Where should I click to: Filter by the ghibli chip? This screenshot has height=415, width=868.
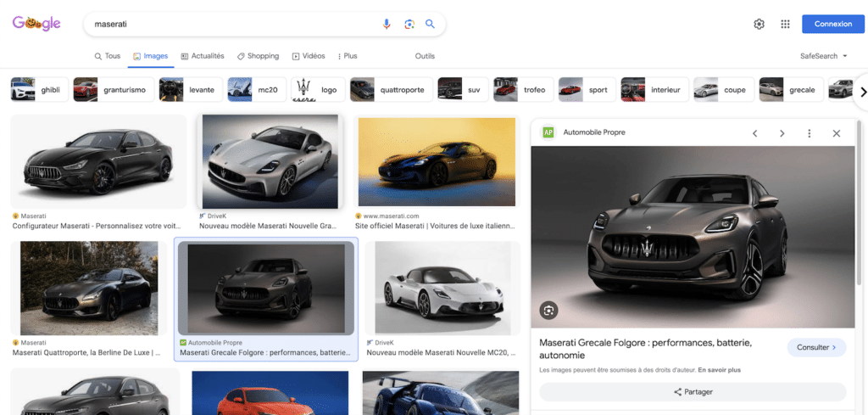click(39, 90)
